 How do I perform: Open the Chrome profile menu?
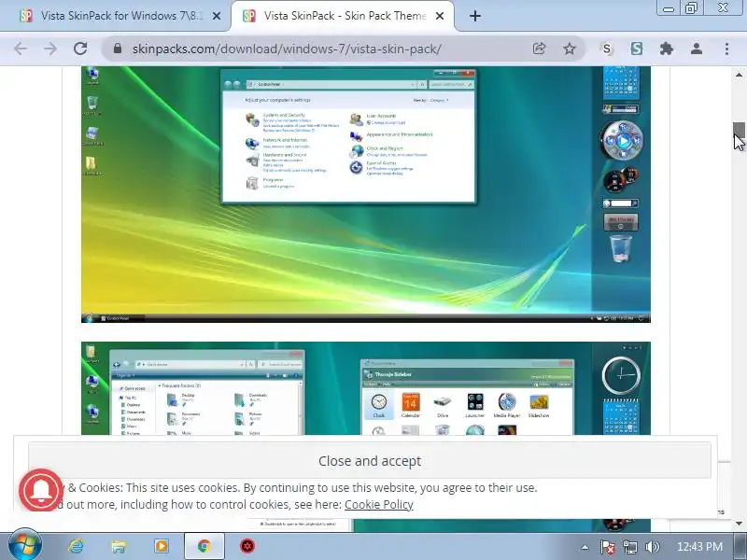click(x=697, y=49)
